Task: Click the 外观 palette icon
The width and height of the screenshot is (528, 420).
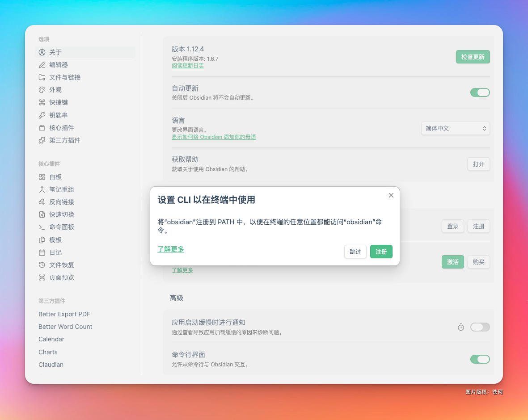Action: coord(42,90)
